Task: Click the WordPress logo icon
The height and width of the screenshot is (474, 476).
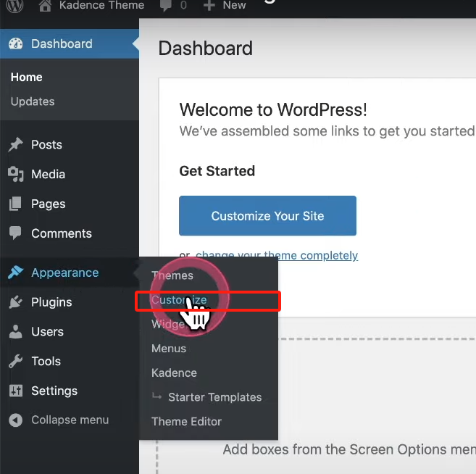Action: point(14,5)
